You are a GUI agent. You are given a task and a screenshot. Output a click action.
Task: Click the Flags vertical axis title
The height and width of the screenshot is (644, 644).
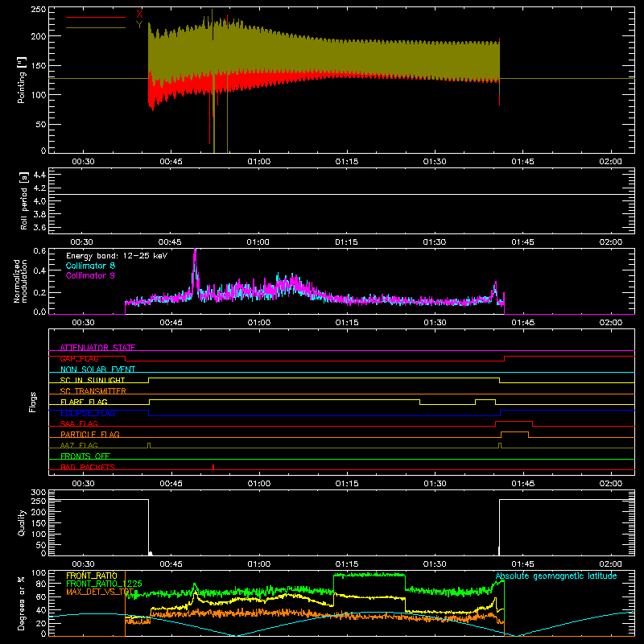(x=32, y=402)
